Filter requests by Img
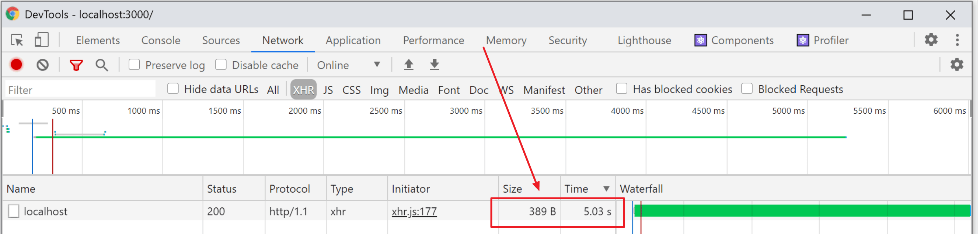This screenshot has width=980, height=234. pyautogui.click(x=379, y=90)
